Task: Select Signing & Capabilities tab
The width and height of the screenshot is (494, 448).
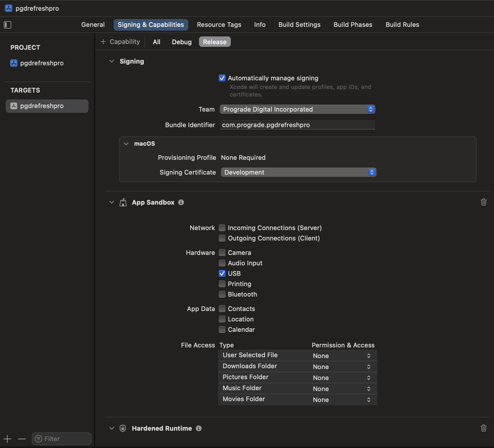Action: click(151, 25)
